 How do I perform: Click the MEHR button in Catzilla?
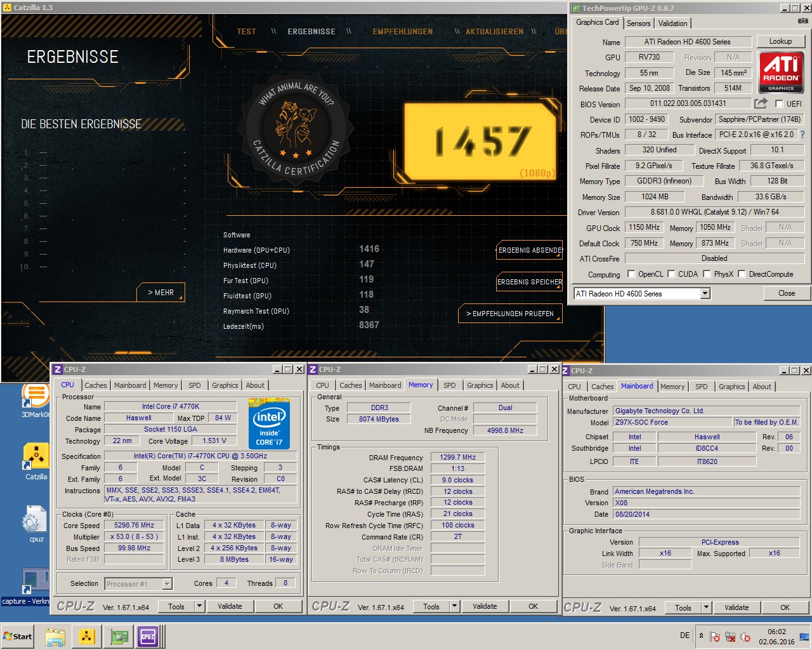[160, 293]
